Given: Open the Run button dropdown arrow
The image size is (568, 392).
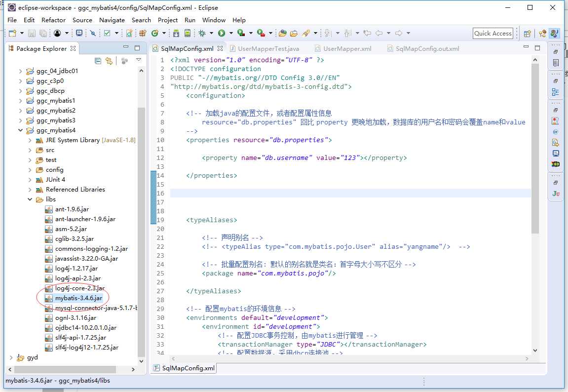Looking at the screenshot, I should coord(231,34).
